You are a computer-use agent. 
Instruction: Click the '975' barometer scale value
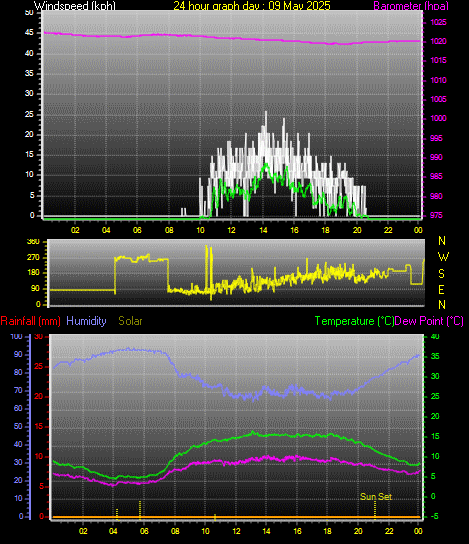pos(436,215)
